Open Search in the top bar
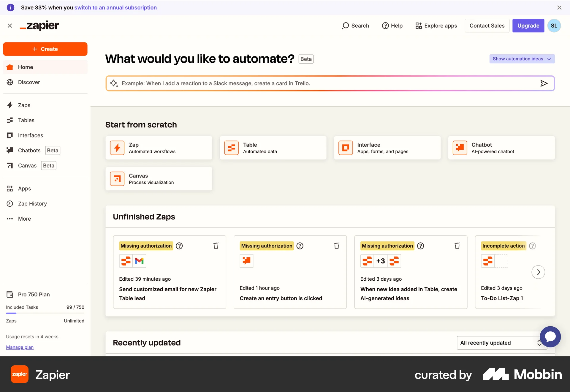 [x=355, y=26]
